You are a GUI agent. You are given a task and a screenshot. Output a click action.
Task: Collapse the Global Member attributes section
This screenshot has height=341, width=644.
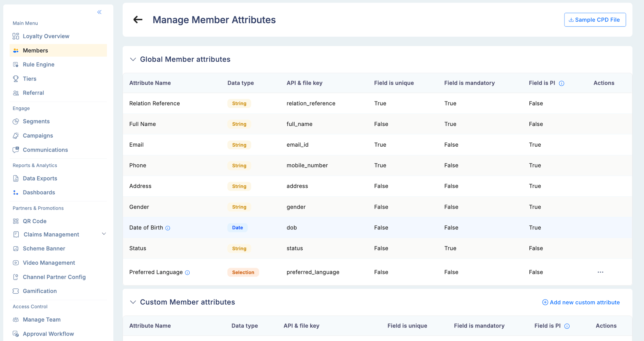pyautogui.click(x=133, y=59)
